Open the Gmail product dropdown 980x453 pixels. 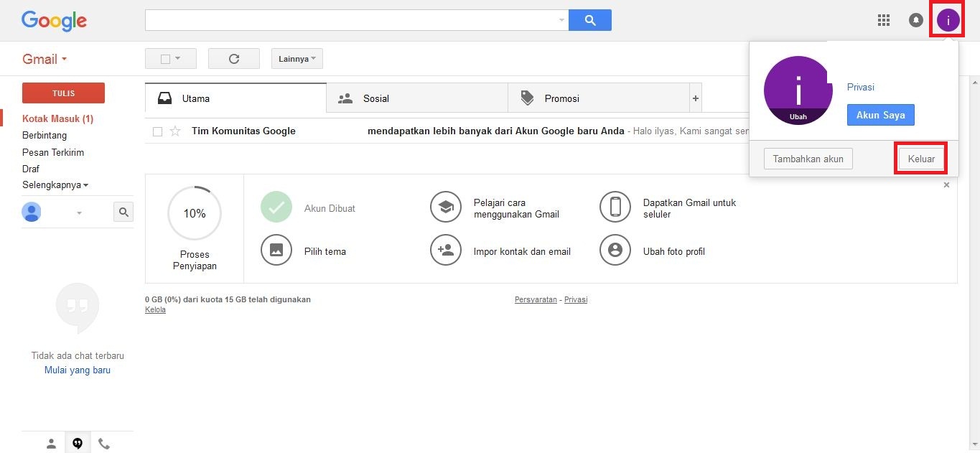(45, 59)
